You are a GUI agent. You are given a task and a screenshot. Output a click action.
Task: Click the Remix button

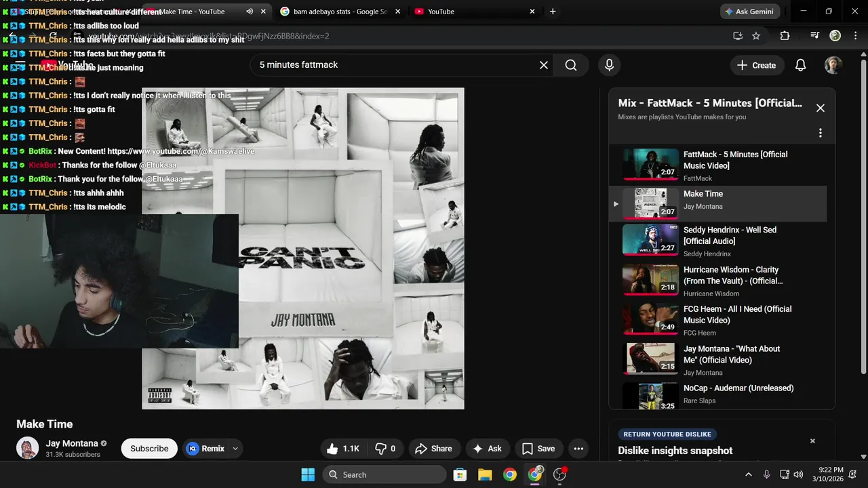tap(205, 449)
